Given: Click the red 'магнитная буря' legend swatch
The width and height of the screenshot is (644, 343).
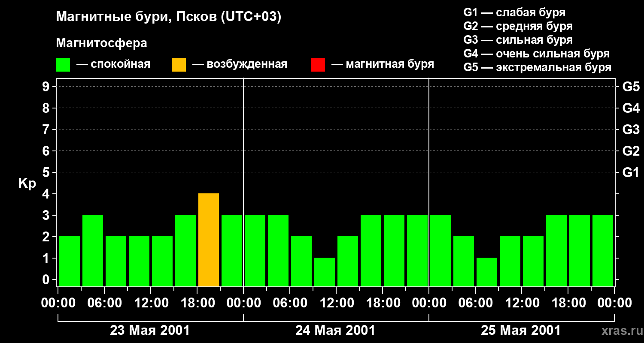Looking at the screenshot, I should pos(318,65).
